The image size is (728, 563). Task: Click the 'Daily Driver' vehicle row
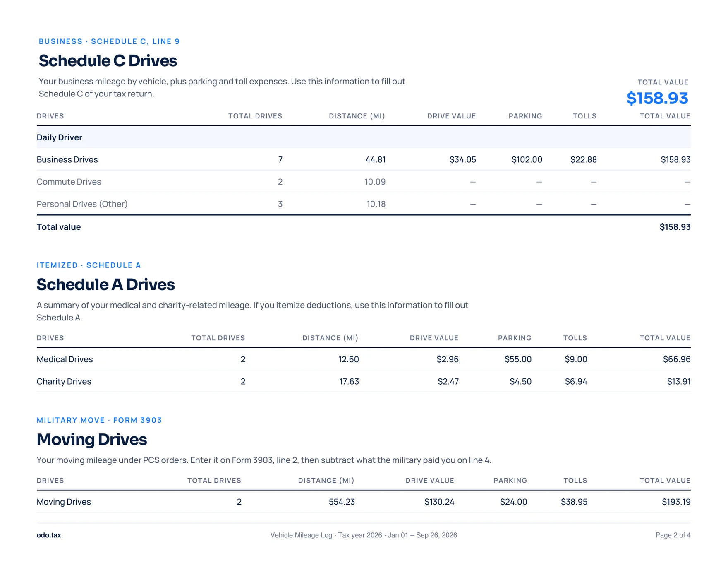coord(364,137)
